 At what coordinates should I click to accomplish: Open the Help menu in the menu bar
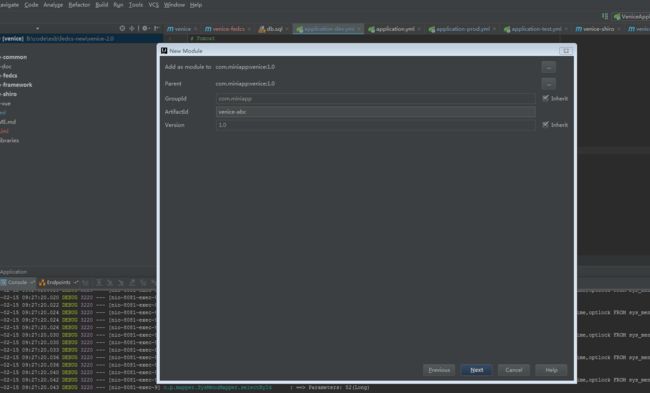pyautogui.click(x=196, y=5)
